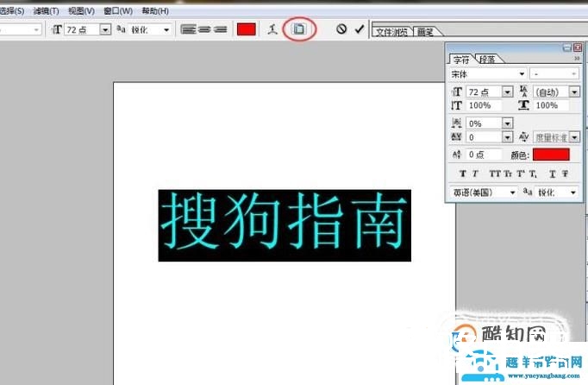
Task: Click the kerning AV icon
Action: point(524,137)
